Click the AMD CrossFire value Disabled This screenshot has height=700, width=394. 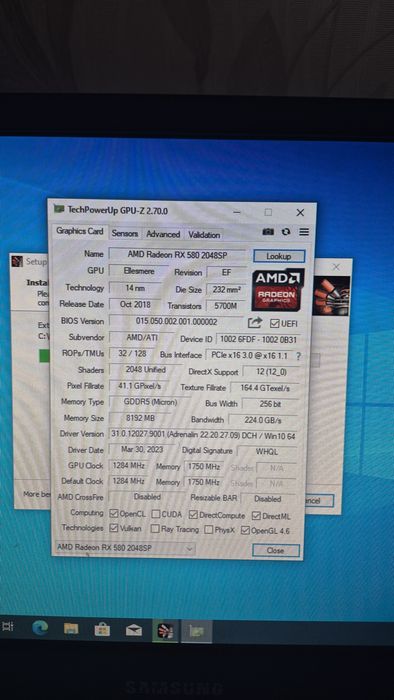pos(147,496)
